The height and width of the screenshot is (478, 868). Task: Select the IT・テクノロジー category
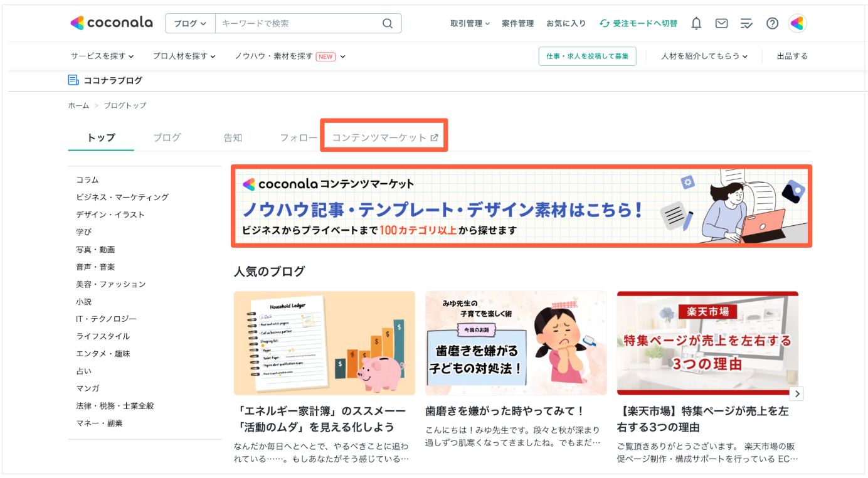click(106, 319)
